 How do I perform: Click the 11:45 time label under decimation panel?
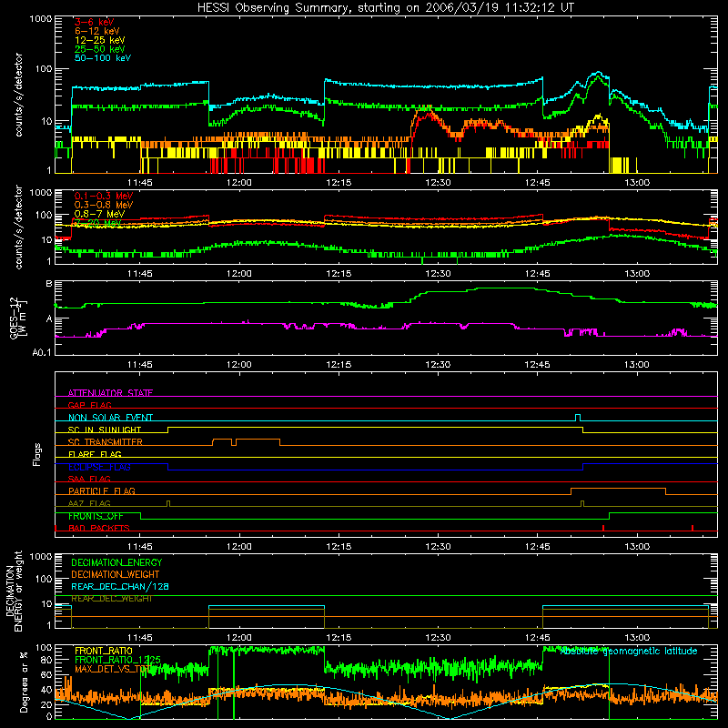tap(140, 638)
